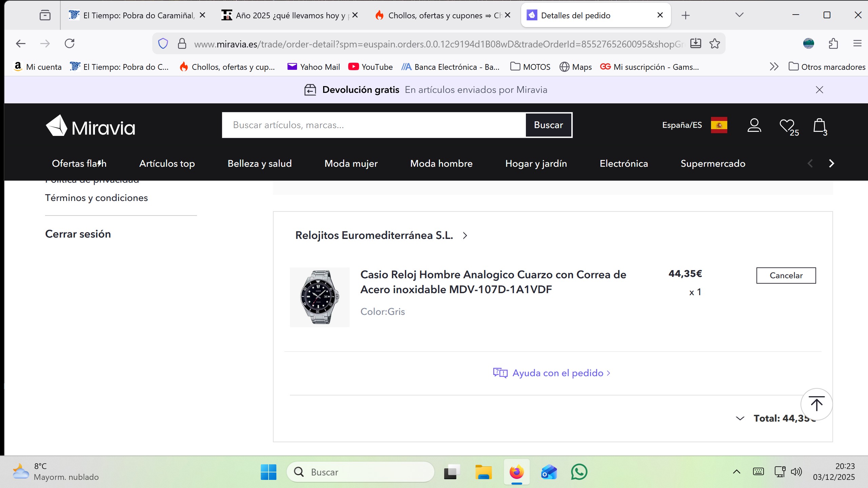Open Relojitos Euromediterránea S.L. store arrow
This screenshot has height=488, width=868.
point(465,236)
